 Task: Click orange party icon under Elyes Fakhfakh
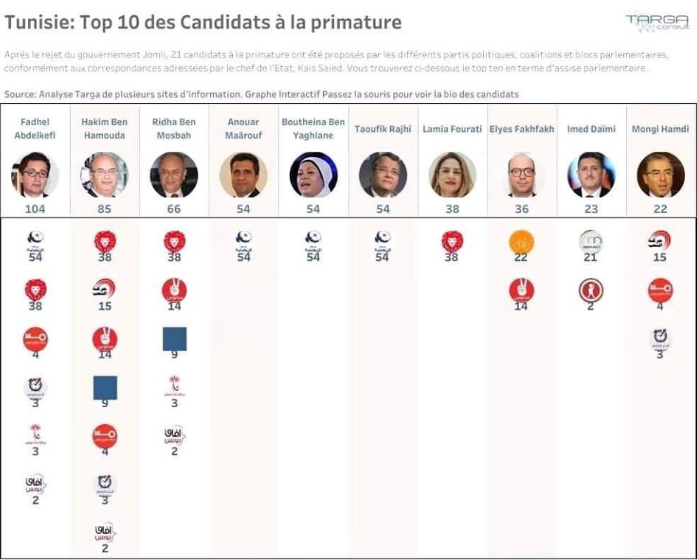click(x=519, y=241)
